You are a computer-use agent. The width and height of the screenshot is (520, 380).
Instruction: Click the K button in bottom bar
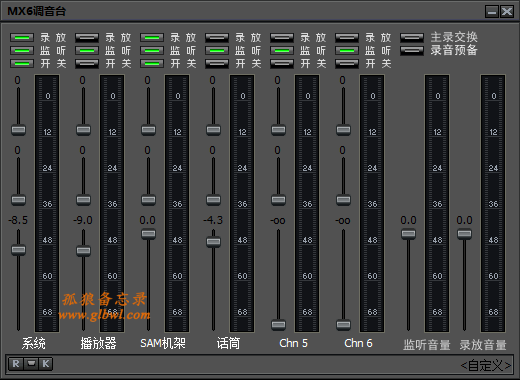tap(46, 364)
